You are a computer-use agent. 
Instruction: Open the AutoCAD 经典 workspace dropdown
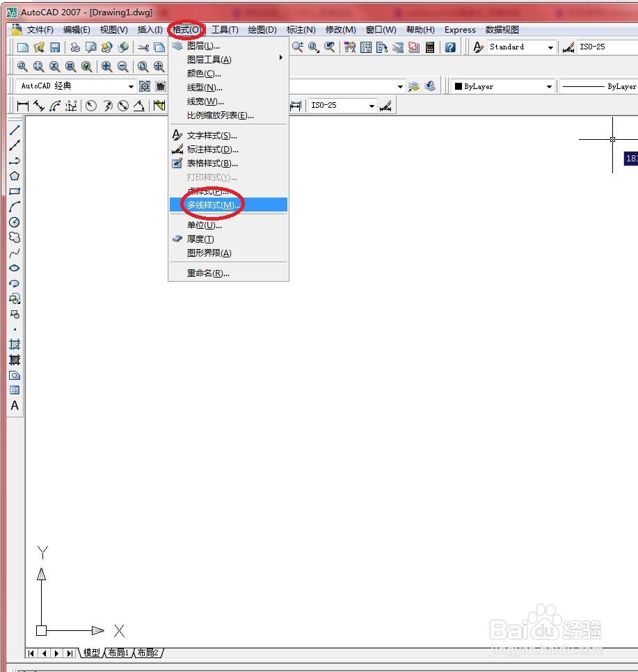coord(131,86)
